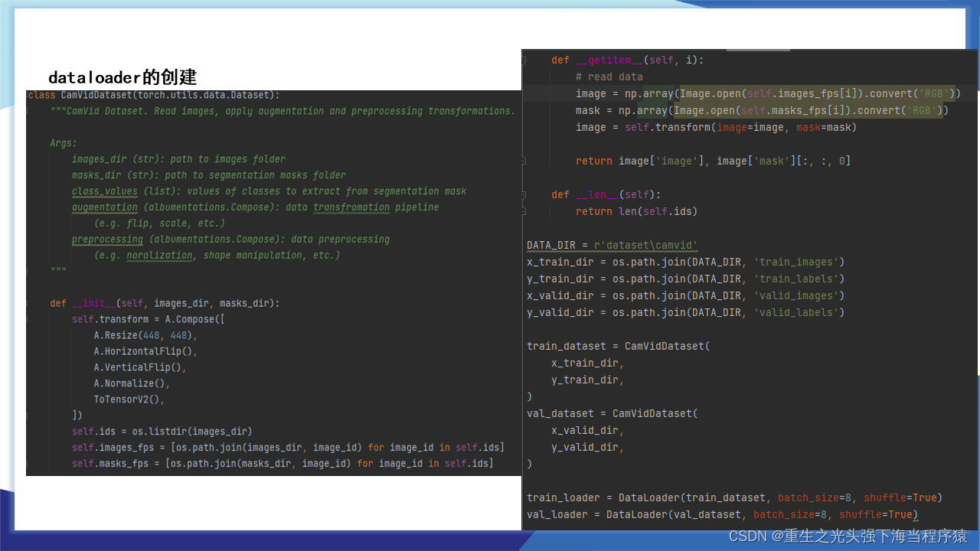Click the 'preprocessing (albumentations.Compose)' docstring line

230,240
